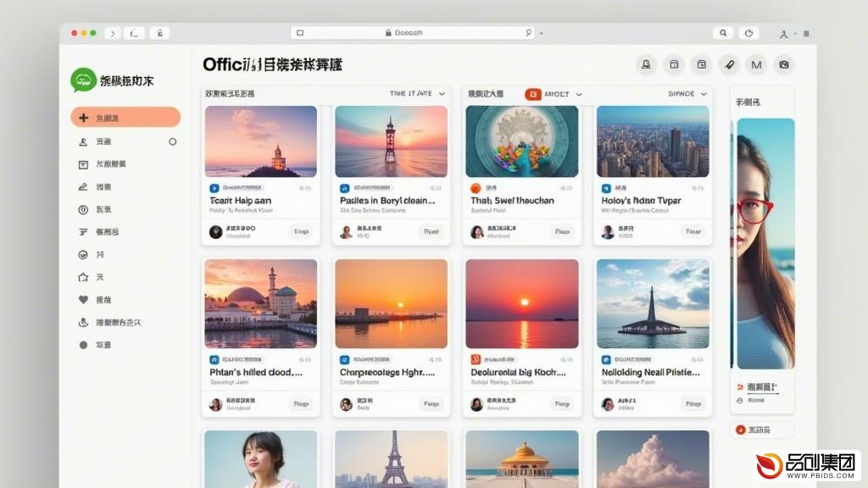This screenshot has width=868, height=488.
Task: Open the city skyline aerial thumbnail
Action: click(654, 141)
